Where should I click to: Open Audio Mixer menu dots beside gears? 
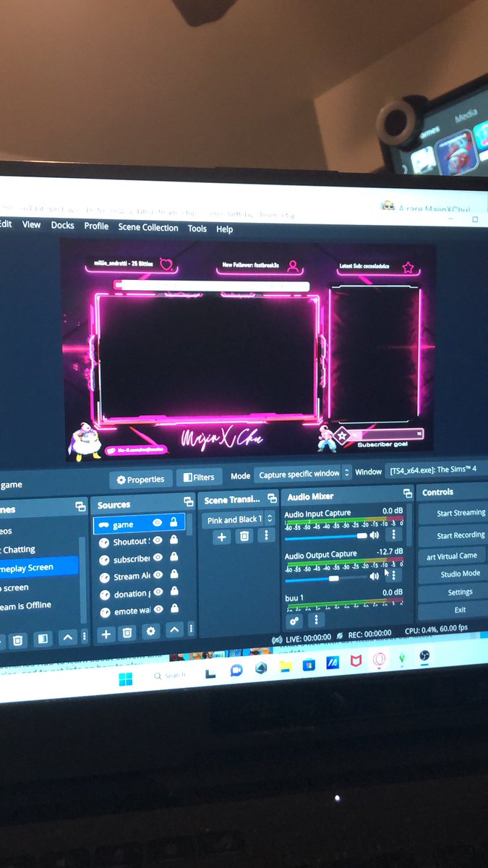(315, 620)
